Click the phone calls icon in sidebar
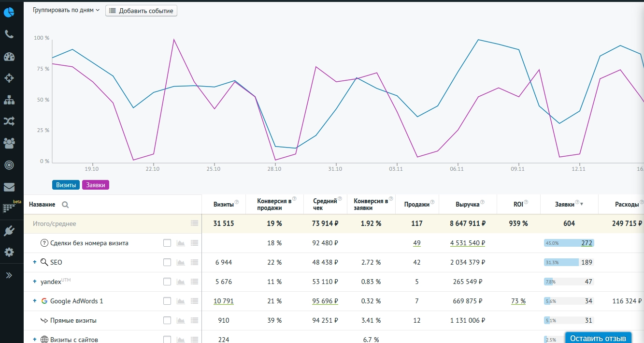This screenshot has width=644, height=343. coord(9,34)
